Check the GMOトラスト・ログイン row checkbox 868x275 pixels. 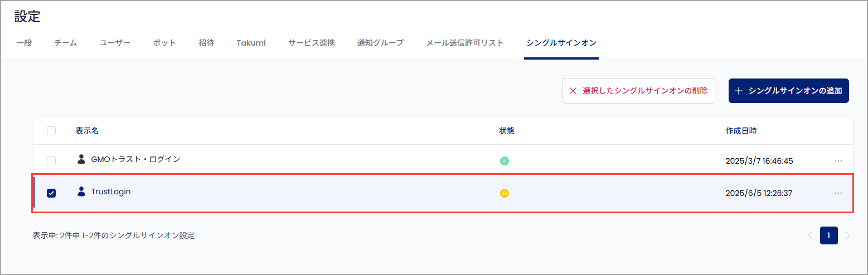(x=51, y=161)
